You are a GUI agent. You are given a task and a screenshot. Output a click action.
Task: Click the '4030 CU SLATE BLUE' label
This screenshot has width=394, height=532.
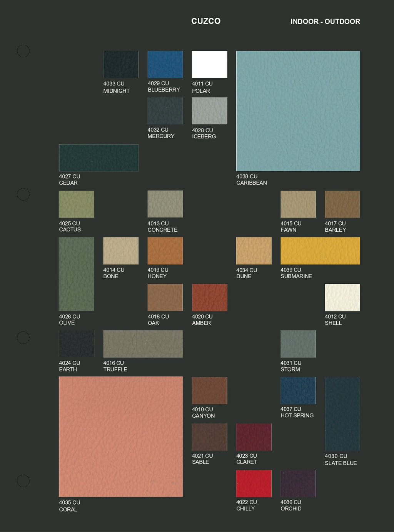(x=341, y=460)
